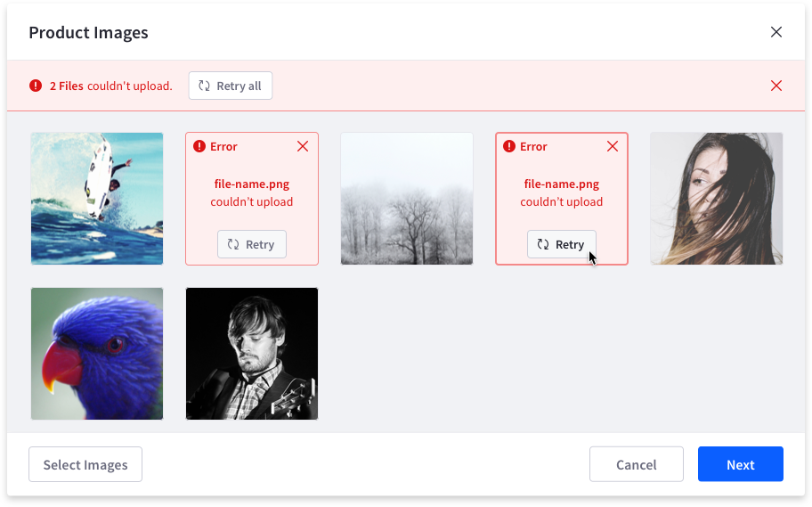Retry upload on second error card
The image size is (812, 507).
561,244
